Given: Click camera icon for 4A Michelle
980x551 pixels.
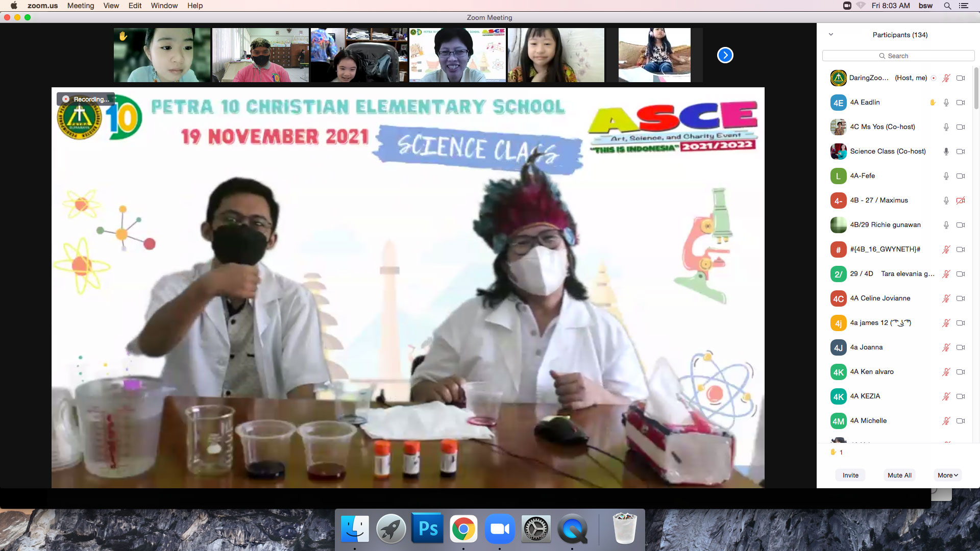Looking at the screenshot, I should click(x=961, y=421).
